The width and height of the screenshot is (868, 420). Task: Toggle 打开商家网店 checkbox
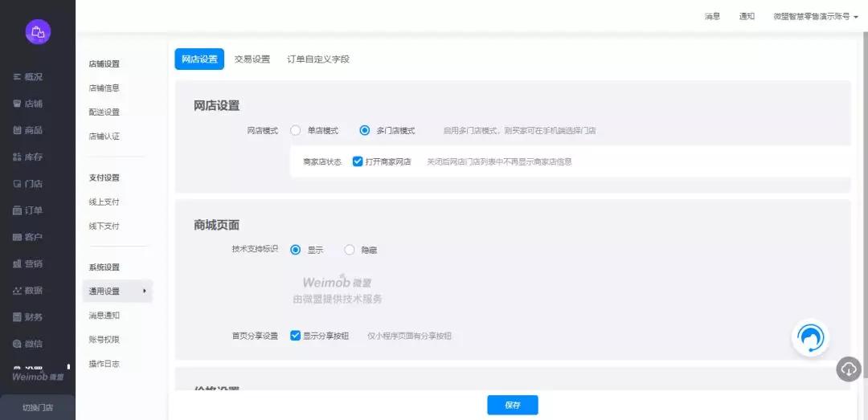[358, 161]
